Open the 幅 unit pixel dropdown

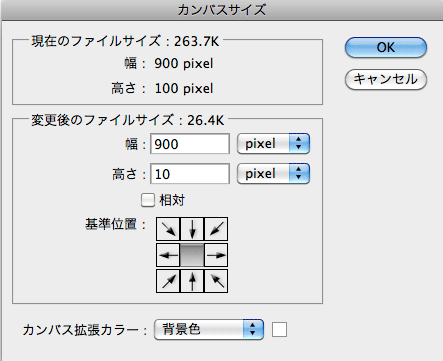[x=273, y=144]
